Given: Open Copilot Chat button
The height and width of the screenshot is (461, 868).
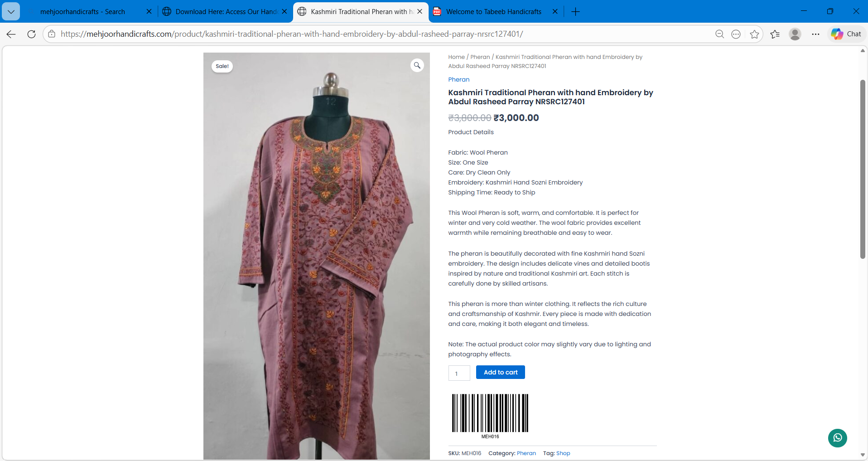Looking at the screenshot, I should click(846, 34).
